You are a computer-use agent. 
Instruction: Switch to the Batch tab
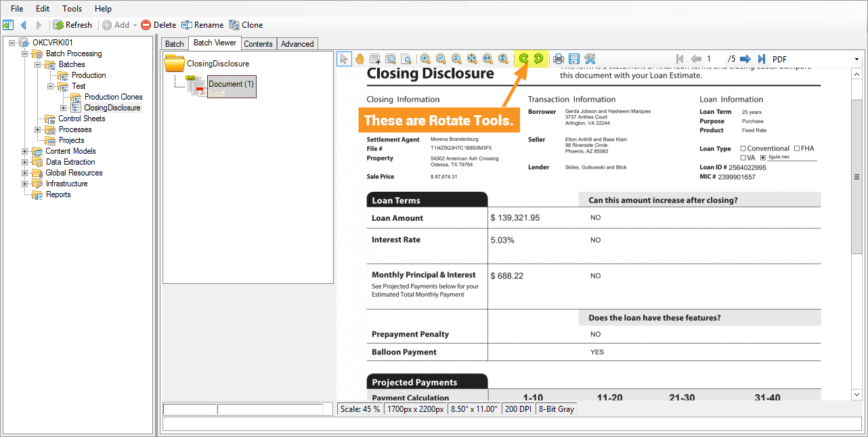point(175,44)
